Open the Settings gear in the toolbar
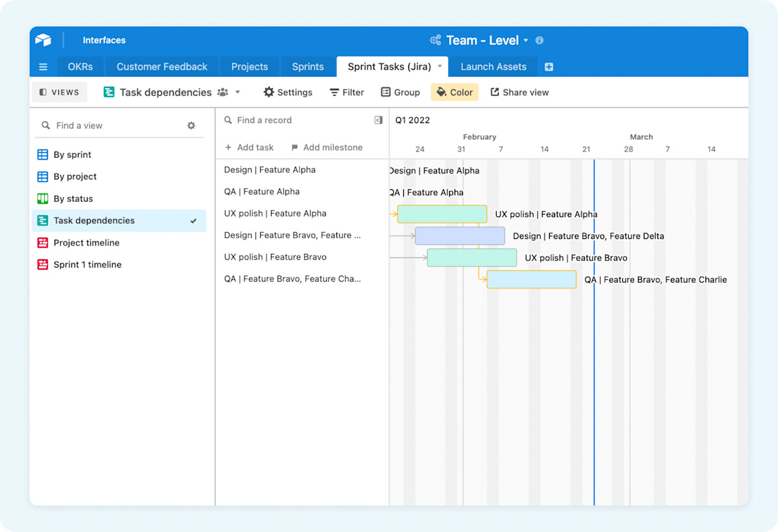The height and width of the screenshot is (532, 778). click(x=269, y=92)
